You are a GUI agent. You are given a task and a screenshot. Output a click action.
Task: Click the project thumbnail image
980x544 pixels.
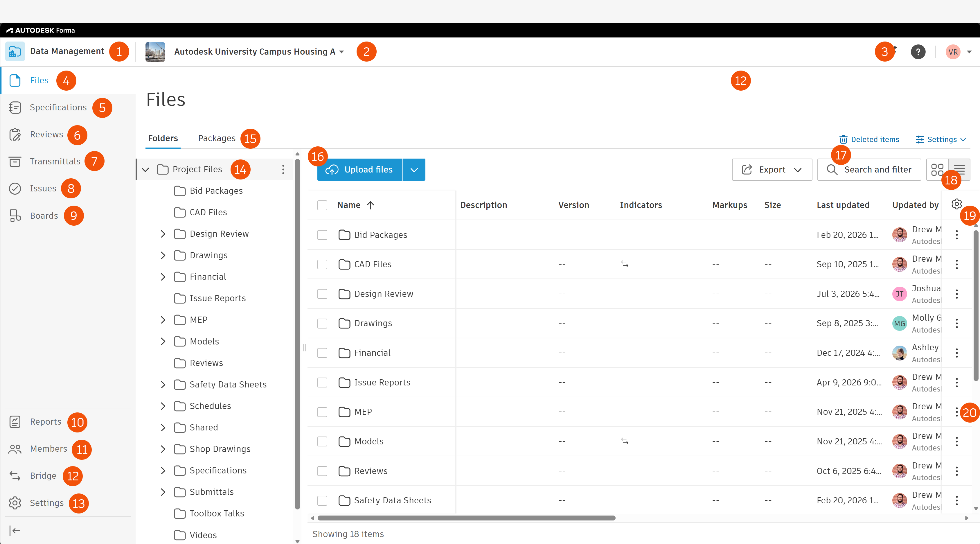pyautogui.click(x=155, y=52)
